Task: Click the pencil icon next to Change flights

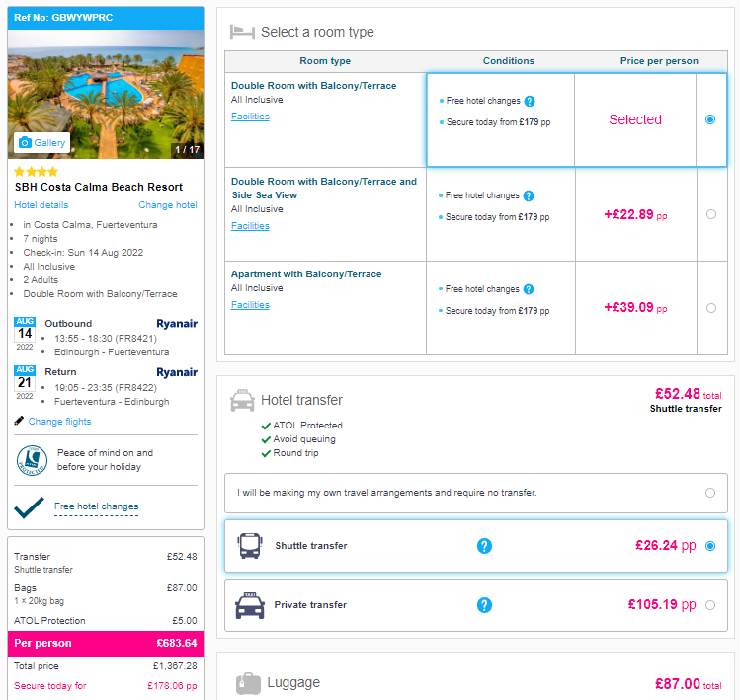Action: point(19,421)
